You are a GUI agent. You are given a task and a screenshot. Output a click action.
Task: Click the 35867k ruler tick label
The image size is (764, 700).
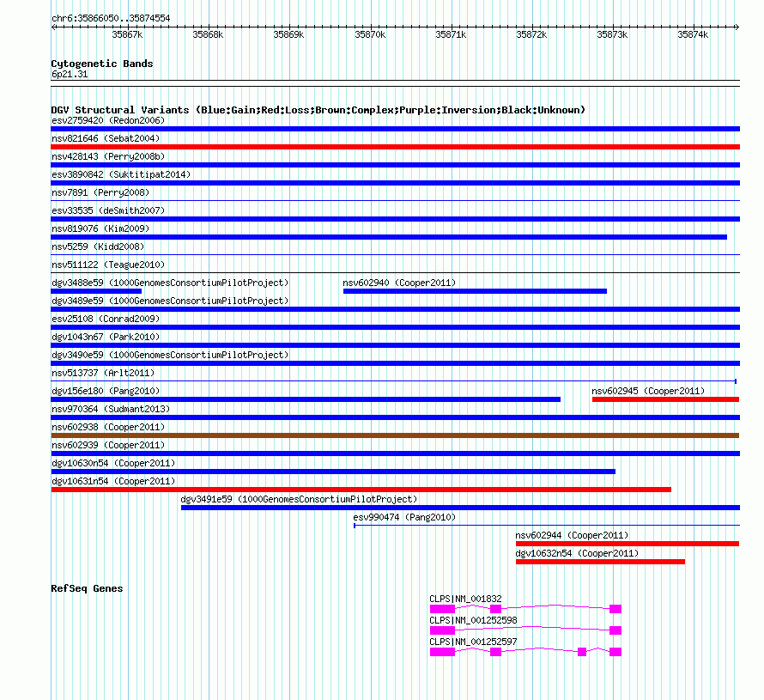(127, 34)
